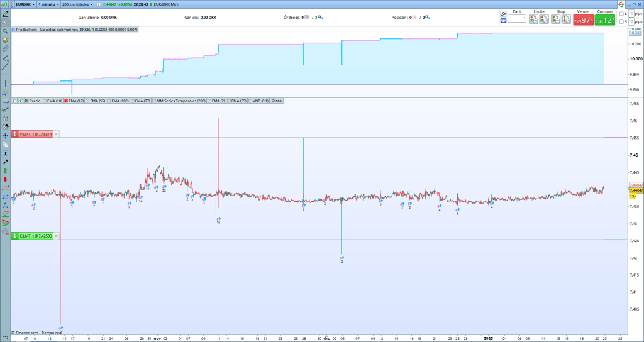Select the magnifier zoom tool

5,31
